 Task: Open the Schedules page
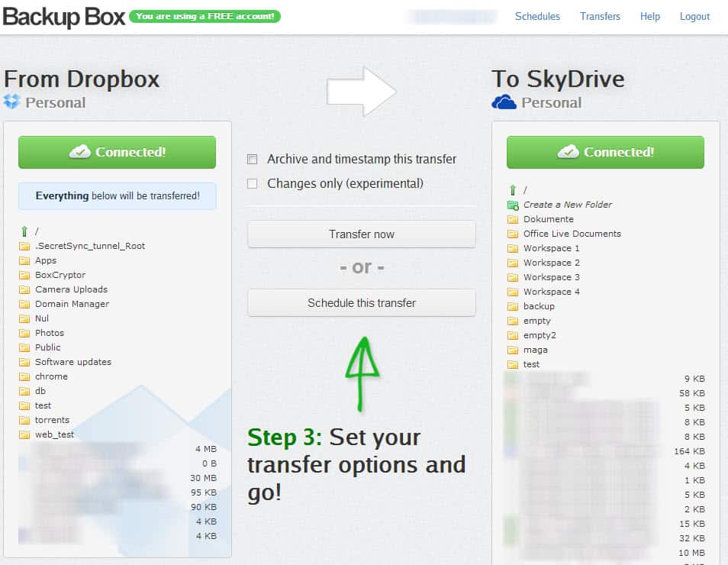point(537,16)
